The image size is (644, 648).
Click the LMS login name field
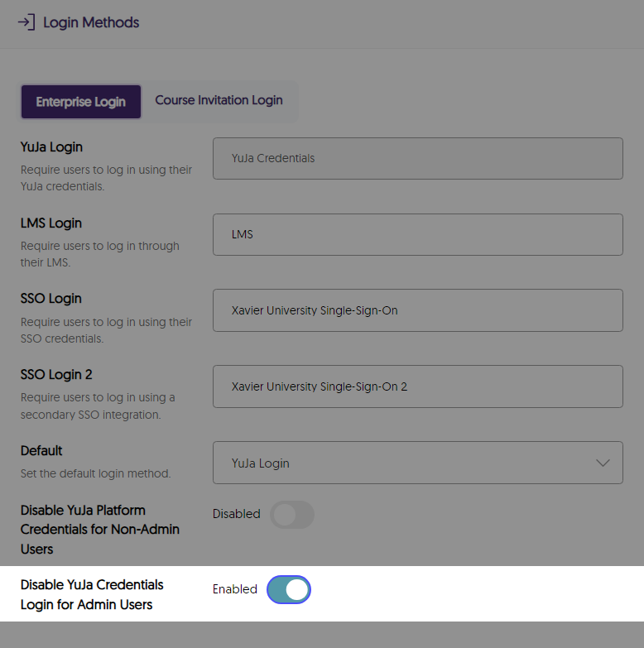pyautogui.click(x=418, y=234)
